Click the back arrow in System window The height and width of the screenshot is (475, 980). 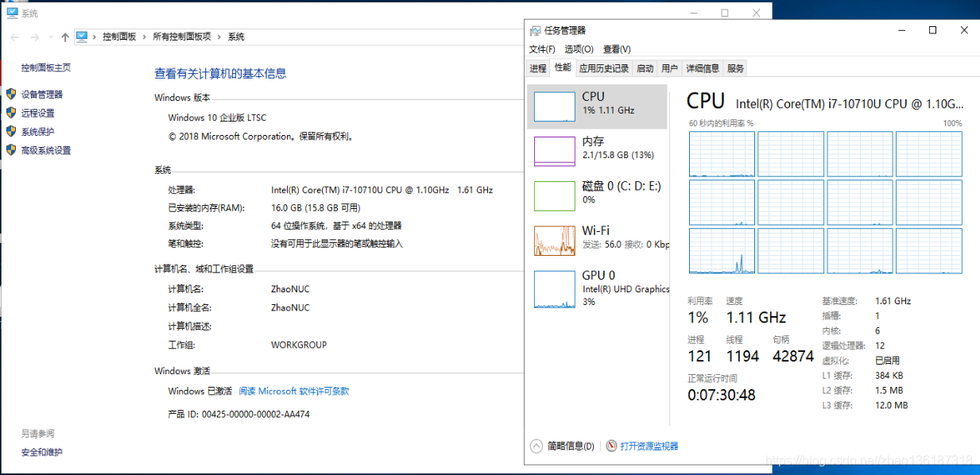(14, 37)
